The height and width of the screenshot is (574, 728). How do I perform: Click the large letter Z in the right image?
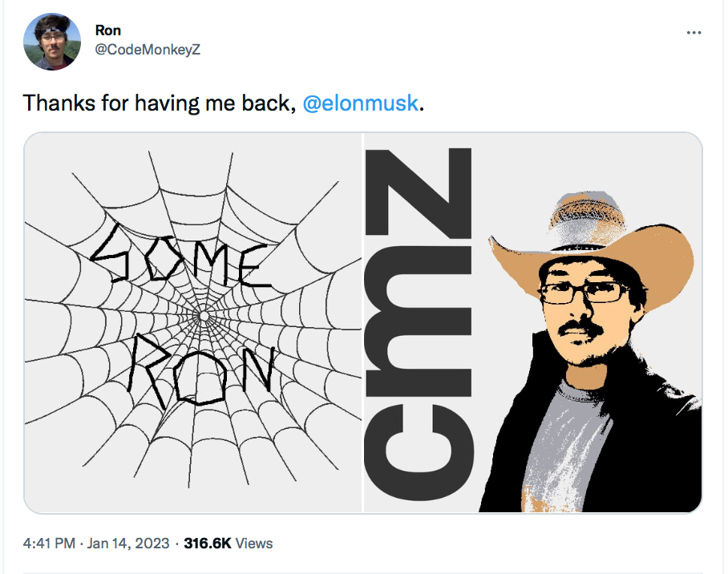pyautogui.click(x=418, y=193)
